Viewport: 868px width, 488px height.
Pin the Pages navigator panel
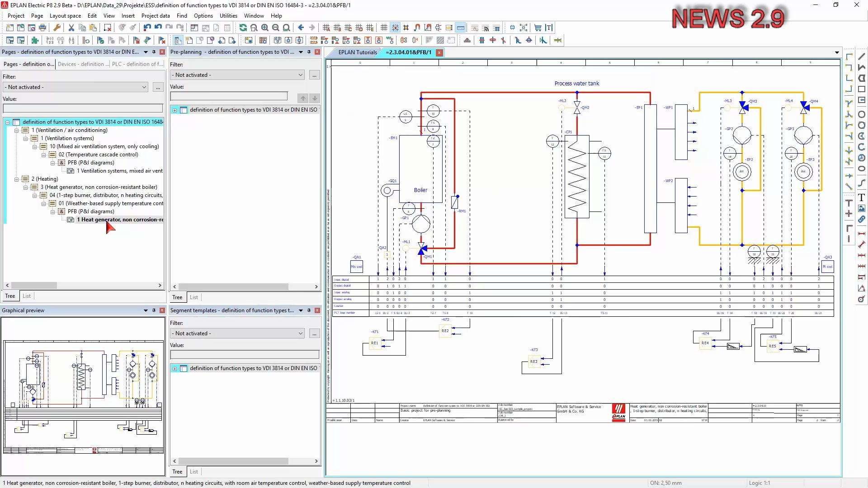click(154, 52)
